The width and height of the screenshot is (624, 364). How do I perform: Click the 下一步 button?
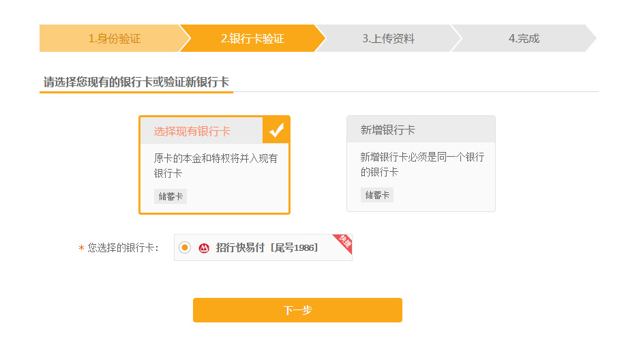click(297, 310)
